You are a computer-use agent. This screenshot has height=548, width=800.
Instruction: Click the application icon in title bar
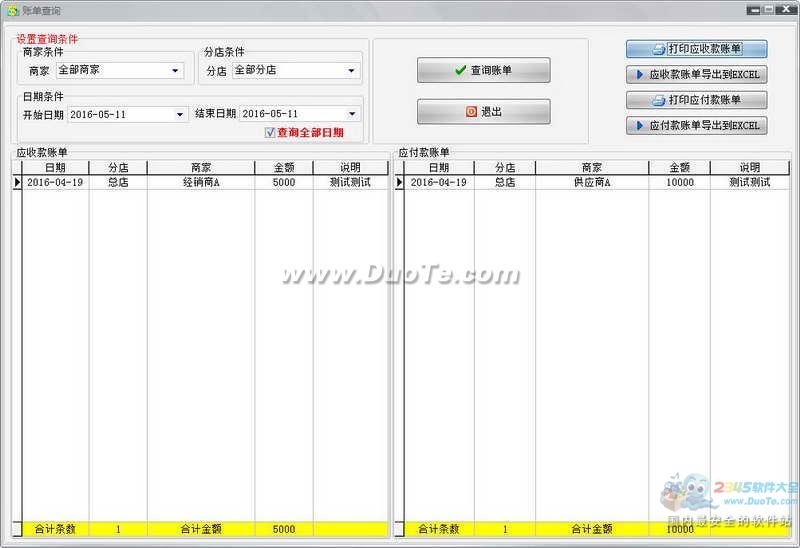coord(12,10)
